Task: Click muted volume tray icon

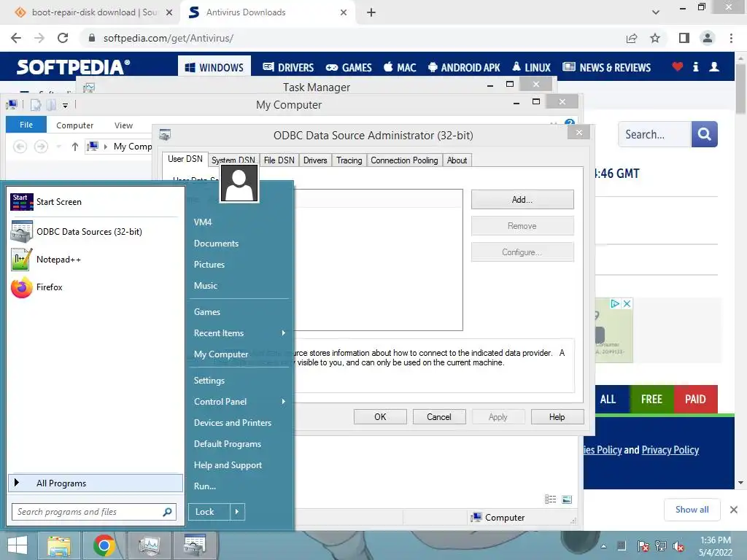Action: [x=679, y=546]
